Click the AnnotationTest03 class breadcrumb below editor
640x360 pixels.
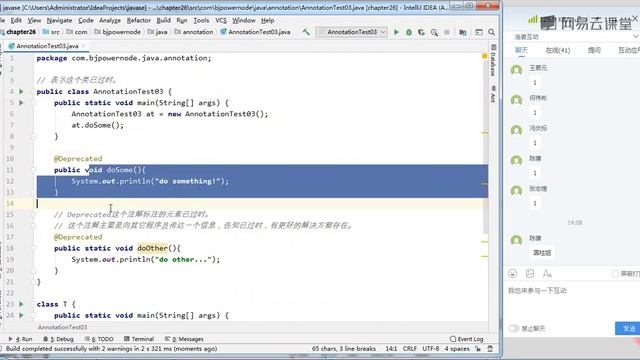tap(62, 327)
